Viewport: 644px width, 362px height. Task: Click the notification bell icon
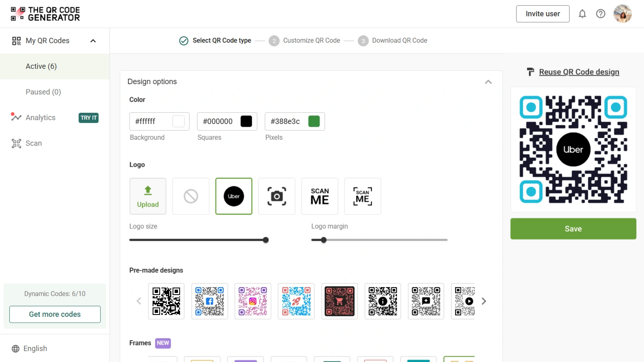(582, 14)
